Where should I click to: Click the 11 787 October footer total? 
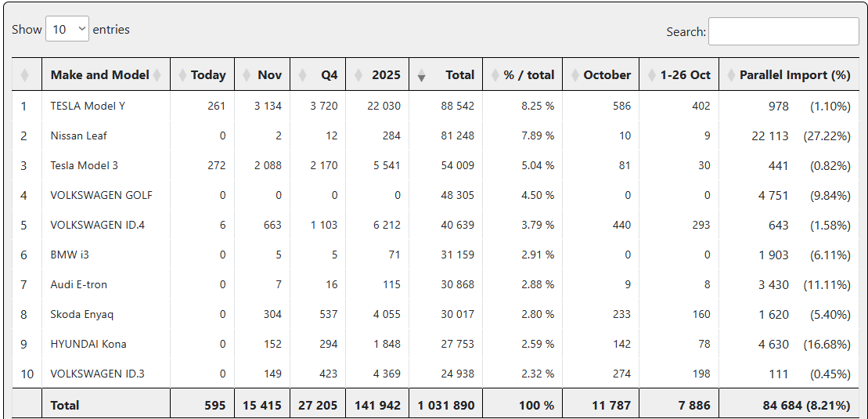tap(612, 405)
